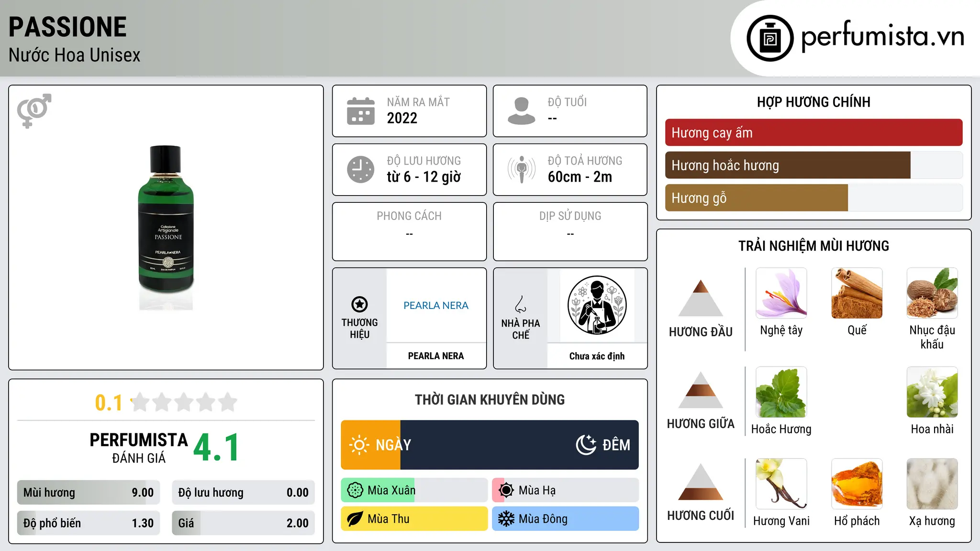Image resolution: width=980 pixels, height=551 pixels.
Task: Click the Hoắc Hương patchouli note image
Action: coord(781,392)
